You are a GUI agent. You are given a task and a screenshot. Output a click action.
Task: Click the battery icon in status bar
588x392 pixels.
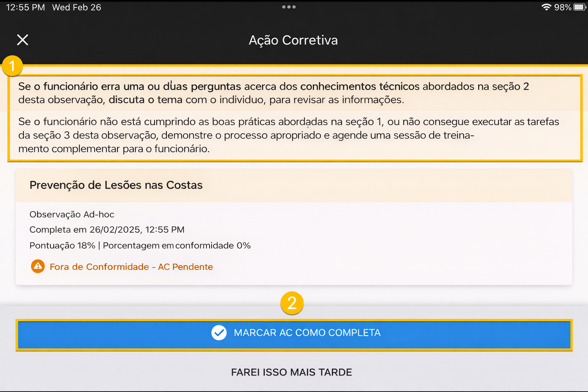click(x=579, y=7)
